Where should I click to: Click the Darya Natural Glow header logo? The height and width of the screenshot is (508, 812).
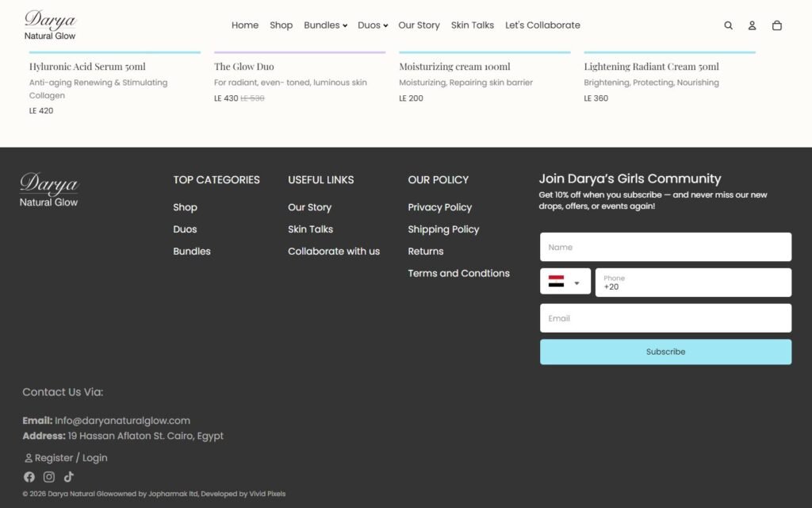pyautogui.click(x=50, y=25)
